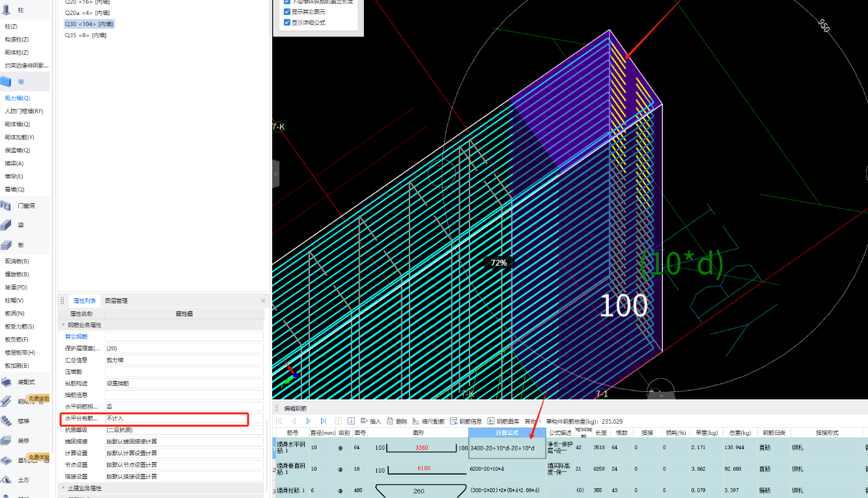The width and height of the screenshot is (868, 498).
Task: Open the 柱 (column) category icon
Action: tap(7, 10)
